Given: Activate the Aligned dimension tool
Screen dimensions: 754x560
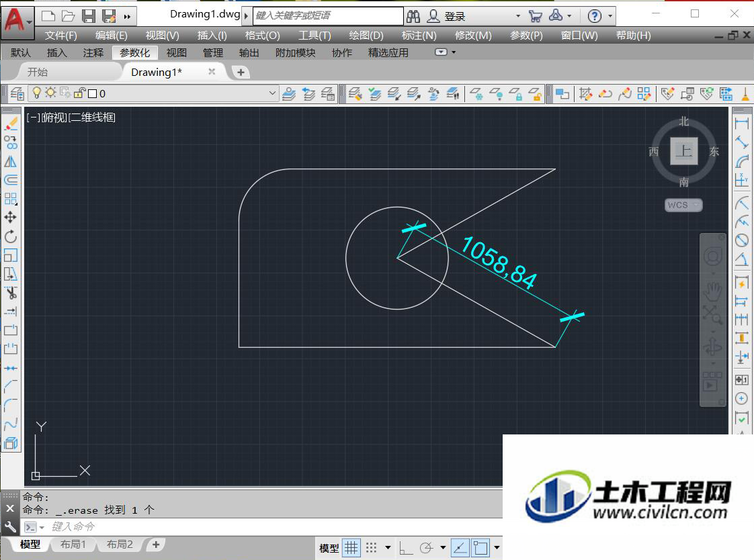Looking at the screenshot, I should tap(741, 142).
